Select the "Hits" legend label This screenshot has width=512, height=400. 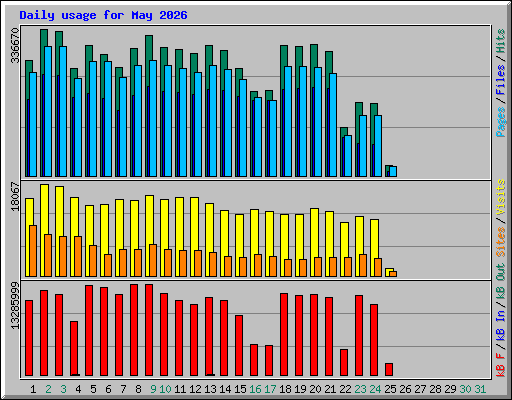click(x=500, y=41)
